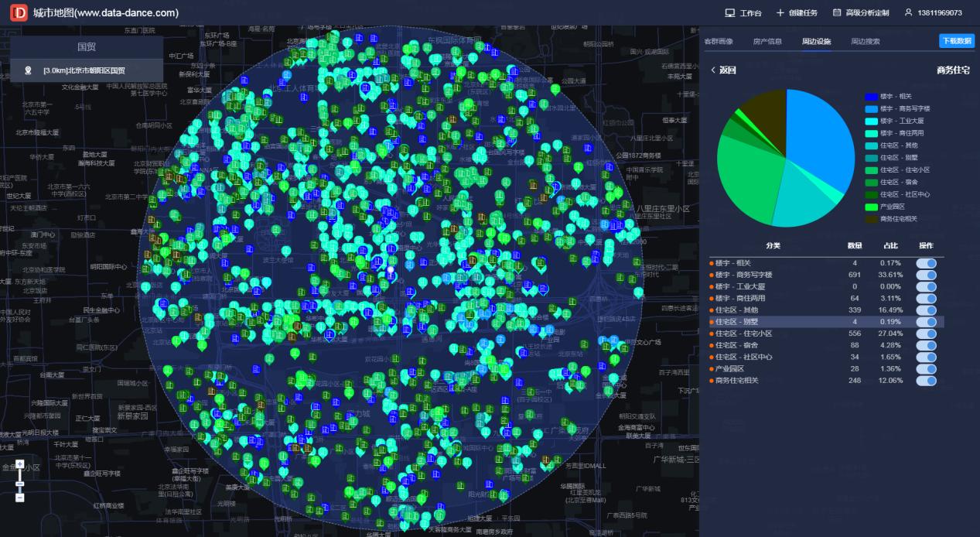The width and height of the screenshot is (980, 537).
Task: Click 楼宇 - 商住两用 legend color swatch
Action: 871,133
